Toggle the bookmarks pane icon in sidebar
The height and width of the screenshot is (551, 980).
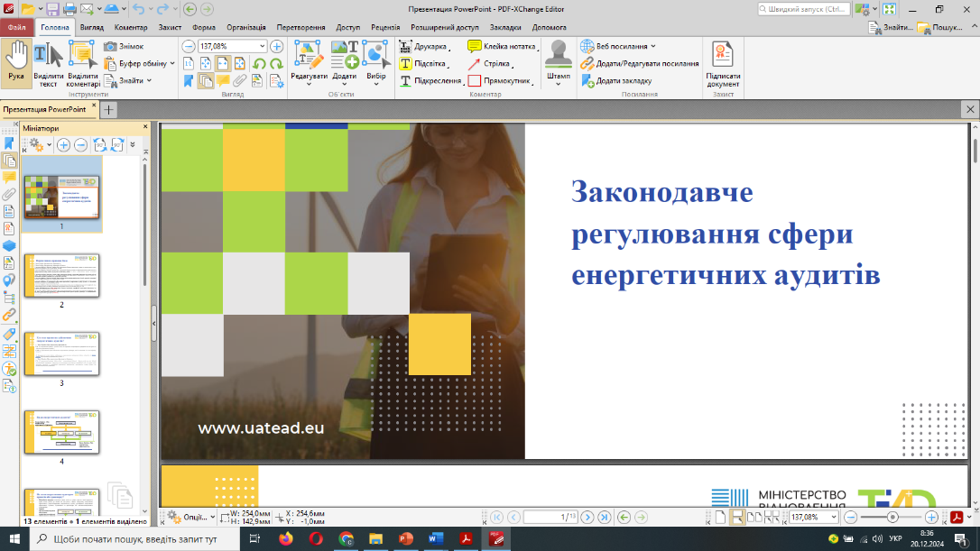(9, 142)
